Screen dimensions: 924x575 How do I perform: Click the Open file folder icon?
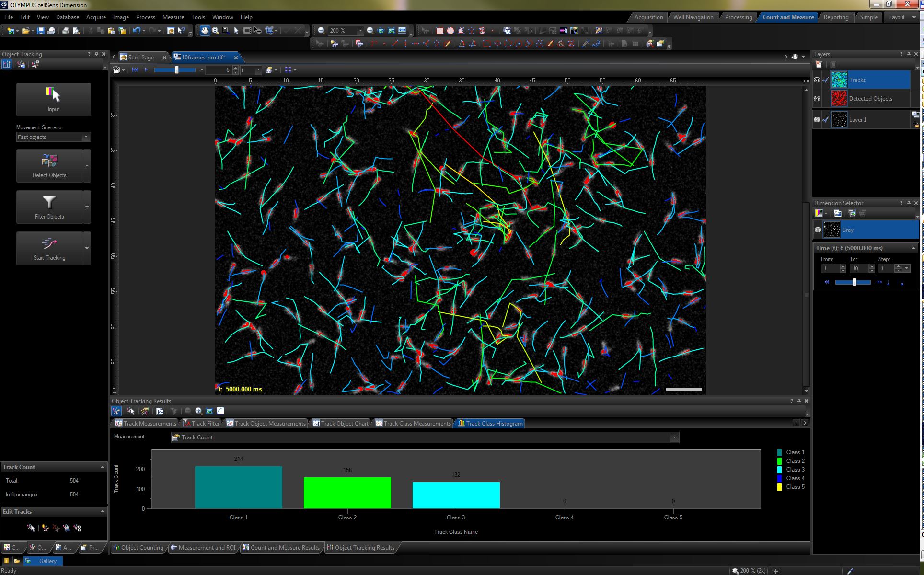coord(26,31)
